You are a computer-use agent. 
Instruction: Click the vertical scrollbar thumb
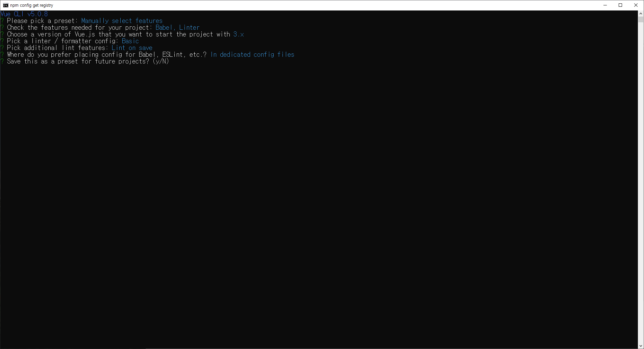click(641, 19)
